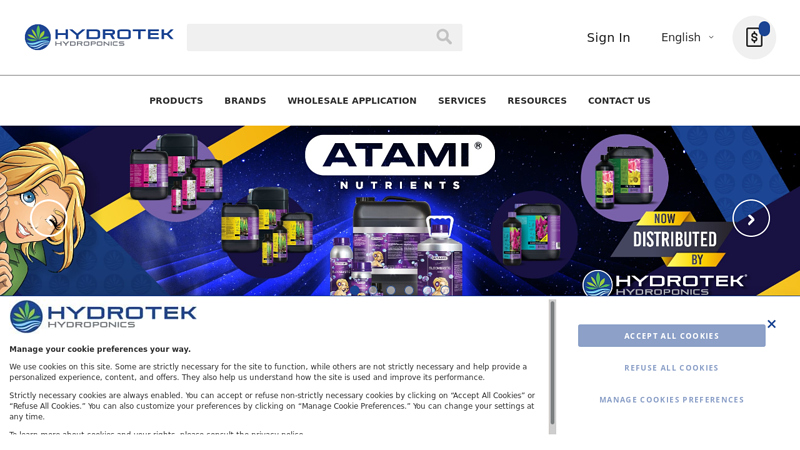Open Brands menu item
The image size is (800, 450).
245,101
